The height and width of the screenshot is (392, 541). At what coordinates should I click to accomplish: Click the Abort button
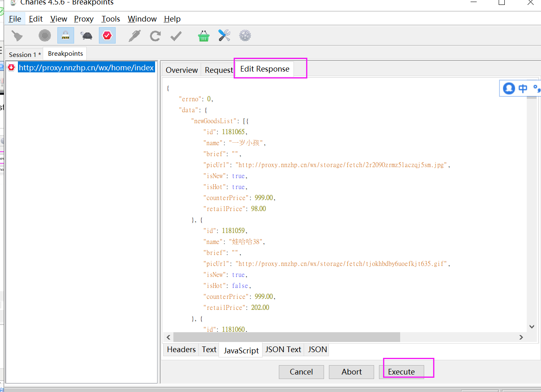coord(352,372)
